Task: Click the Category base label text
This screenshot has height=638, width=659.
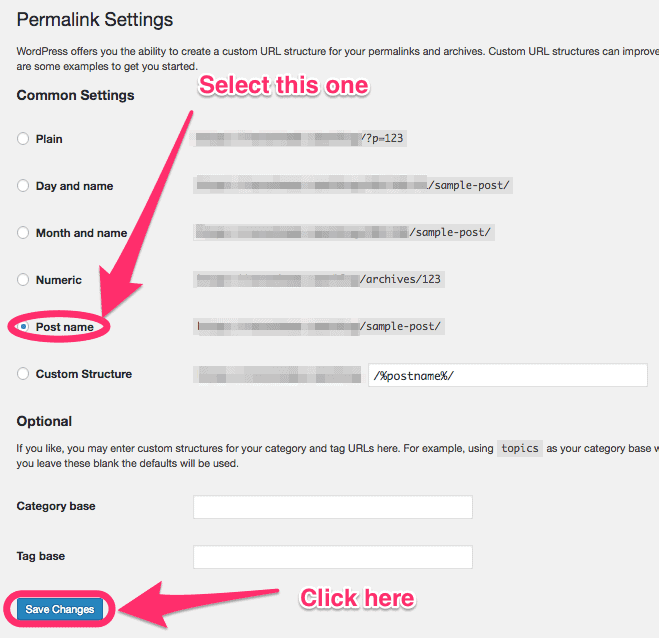Action: click(56, 506)
